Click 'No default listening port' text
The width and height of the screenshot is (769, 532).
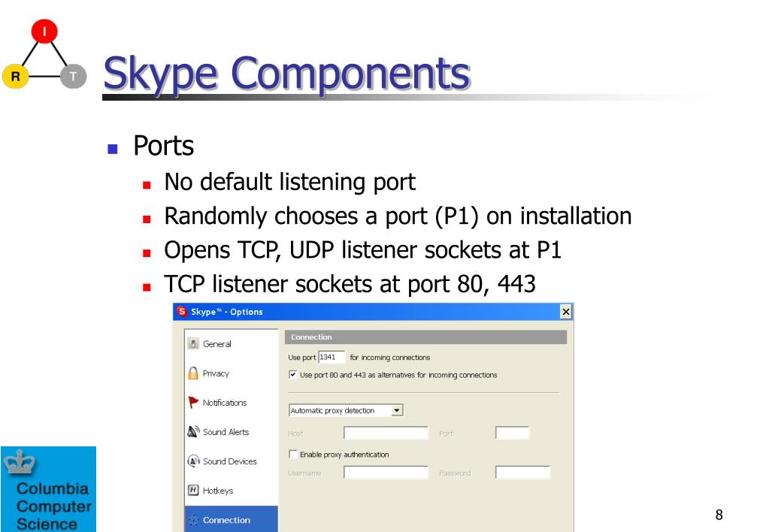[290, 183]
